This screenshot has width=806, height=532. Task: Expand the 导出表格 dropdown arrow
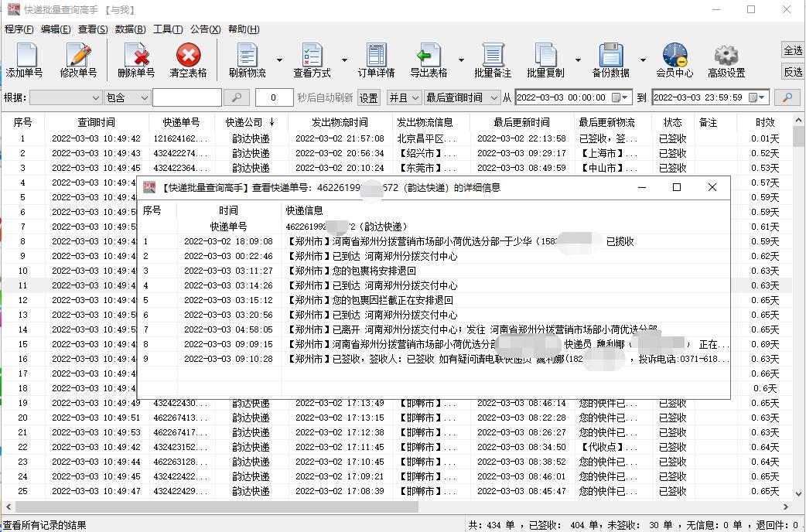click(x=461, y=60)
